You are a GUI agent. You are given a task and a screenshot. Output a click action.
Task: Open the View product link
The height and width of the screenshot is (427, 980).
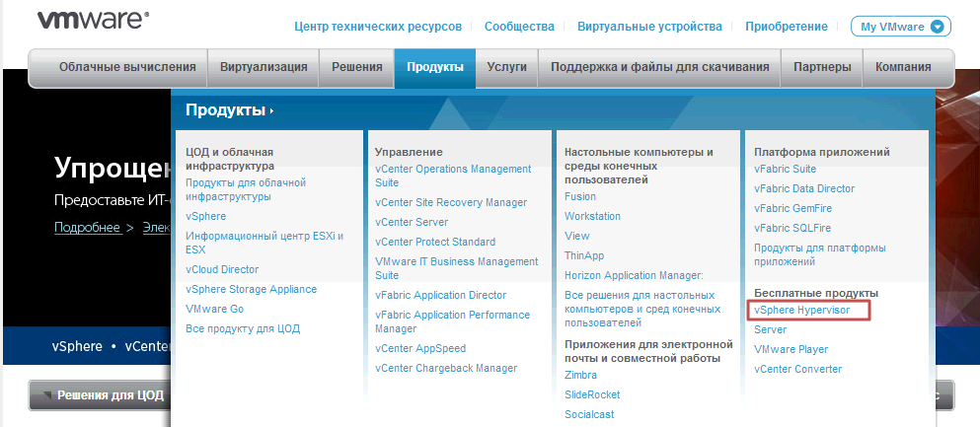pos(577,236)
